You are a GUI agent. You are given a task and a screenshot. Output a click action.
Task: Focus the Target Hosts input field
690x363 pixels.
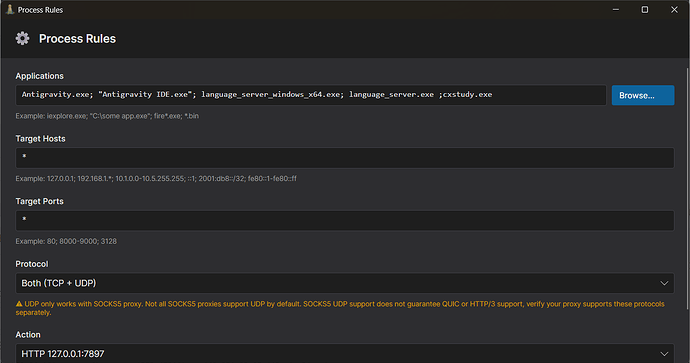[345, 158]
